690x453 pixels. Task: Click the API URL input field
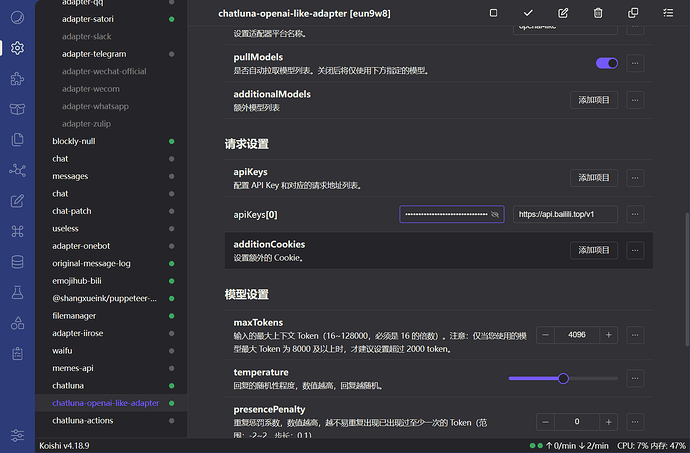pos(564,214)
